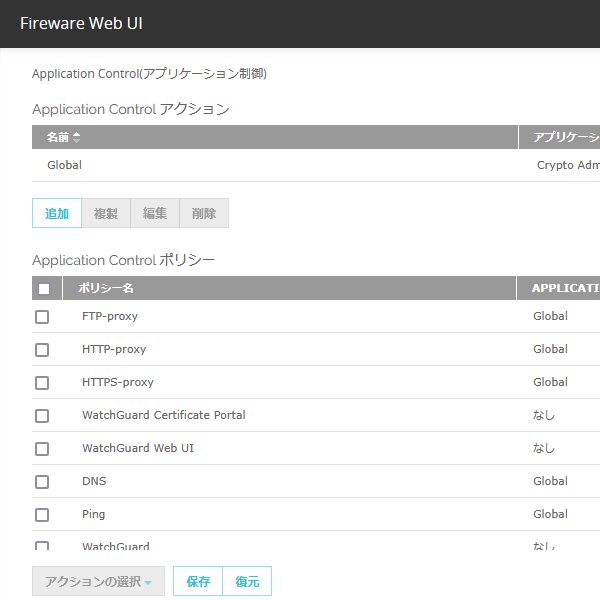Screen dimensions: 600x600
Task: Check the DNS policy checkbox
Action: coord(42,482)
